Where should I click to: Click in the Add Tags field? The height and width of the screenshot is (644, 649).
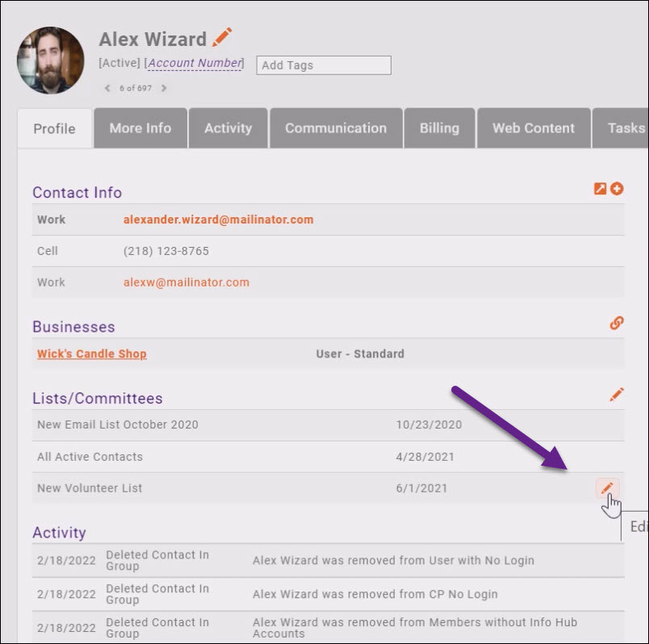click(x=324, y=65)
